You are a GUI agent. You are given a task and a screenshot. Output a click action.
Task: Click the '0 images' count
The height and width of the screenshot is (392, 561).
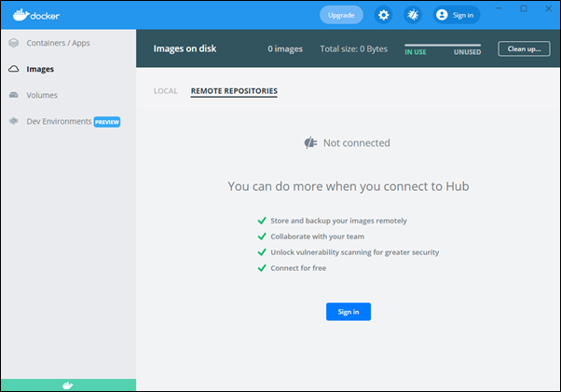[285, 49]
